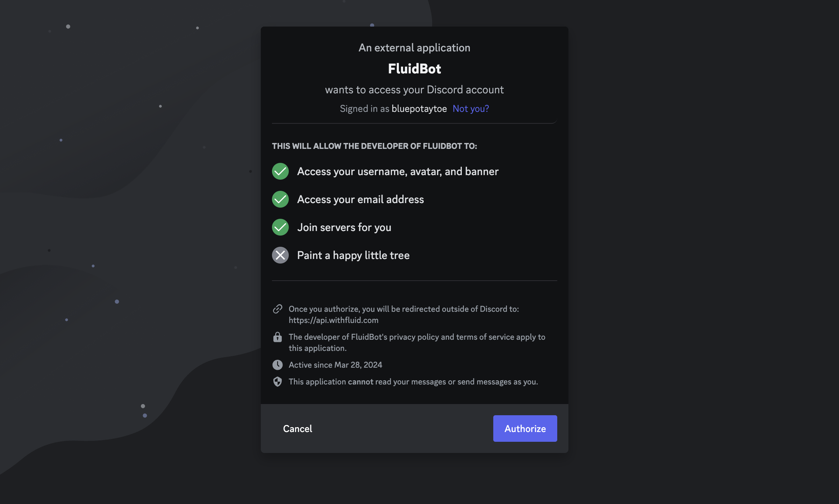Click the "Not you?" link
This screenshot has width=839, height=504.
coord(471,109)
